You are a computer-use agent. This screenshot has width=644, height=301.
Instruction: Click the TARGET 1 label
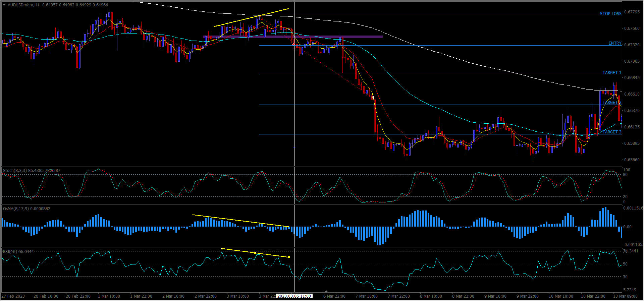tap(612, 73)
